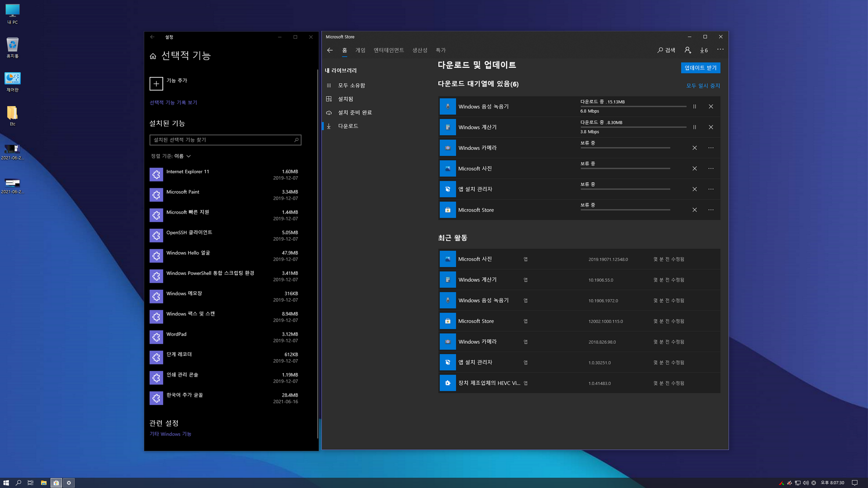Click the 업데이트 받기 button

[700, 68]
